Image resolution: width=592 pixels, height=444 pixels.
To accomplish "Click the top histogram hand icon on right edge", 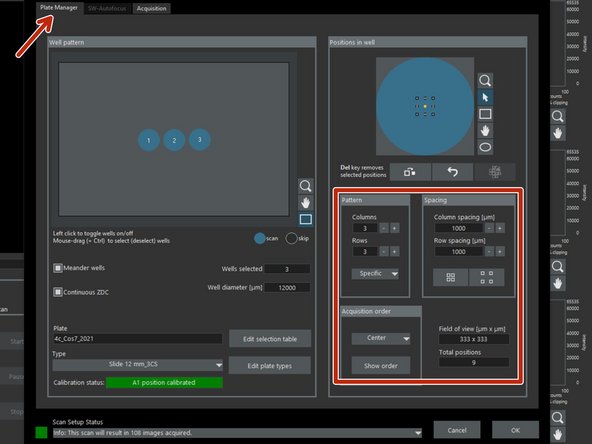I will pos(558,133).
